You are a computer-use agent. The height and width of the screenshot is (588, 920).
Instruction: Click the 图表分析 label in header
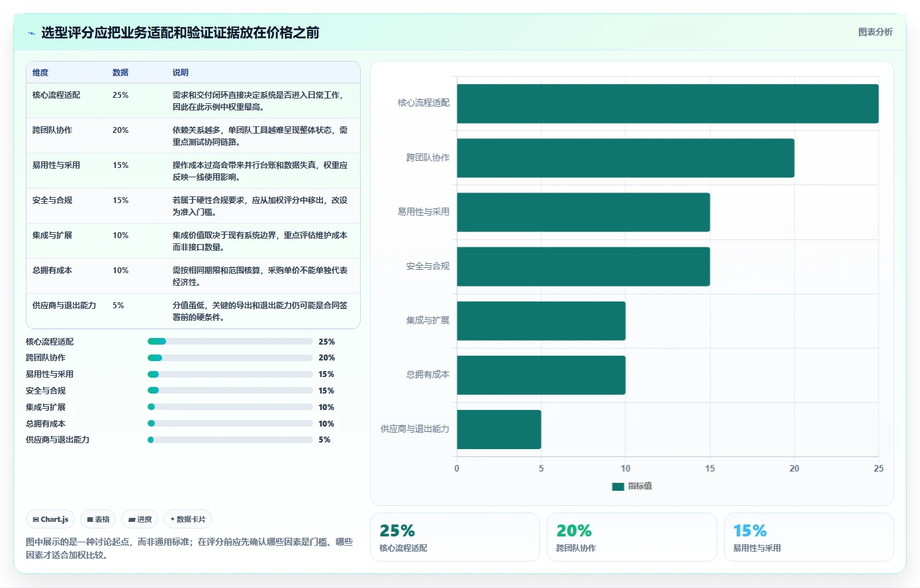pyautogui.click(x=875, y=32)
